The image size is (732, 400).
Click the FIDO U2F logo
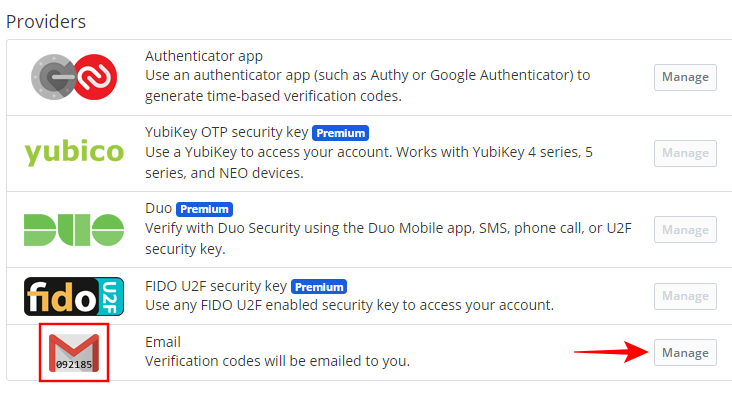pyautogui.click(x=74, y=296)
